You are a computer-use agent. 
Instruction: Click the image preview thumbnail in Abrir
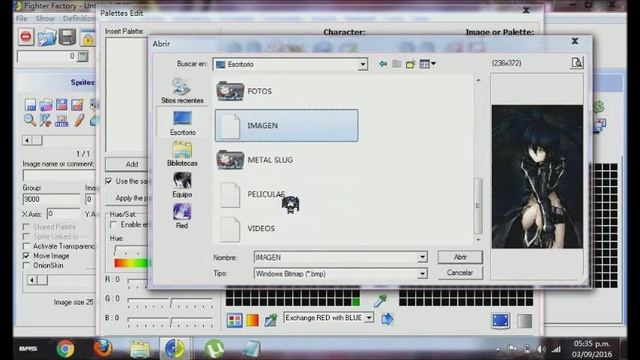(x=537, y=177)
